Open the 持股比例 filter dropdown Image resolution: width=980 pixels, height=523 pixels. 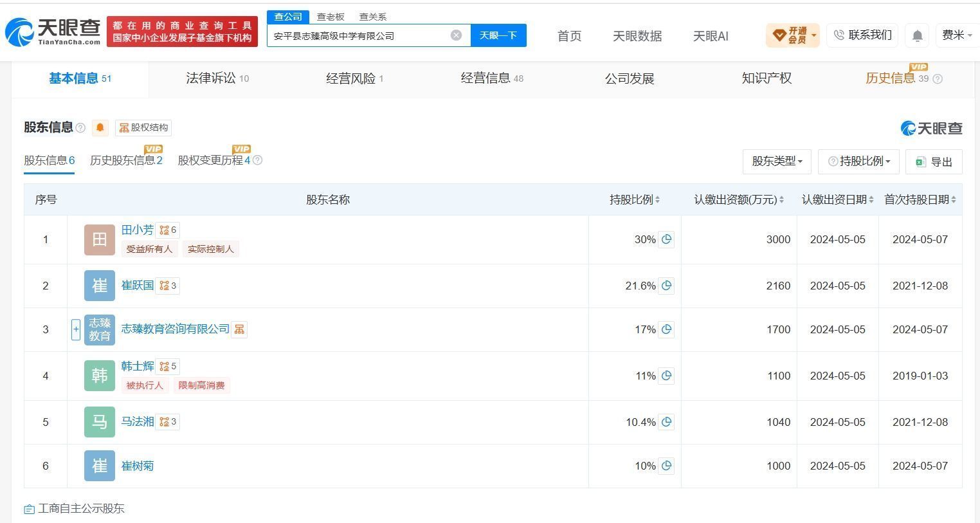(x=858, y=161)
